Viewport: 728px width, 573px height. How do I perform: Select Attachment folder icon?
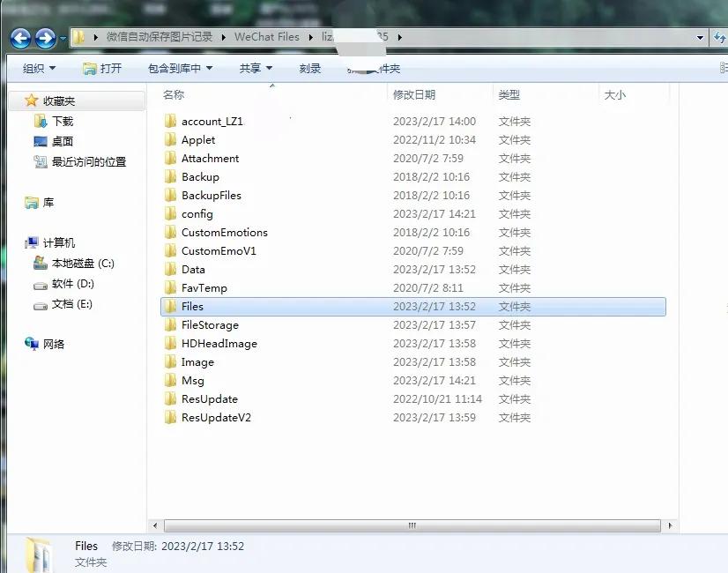170,159
